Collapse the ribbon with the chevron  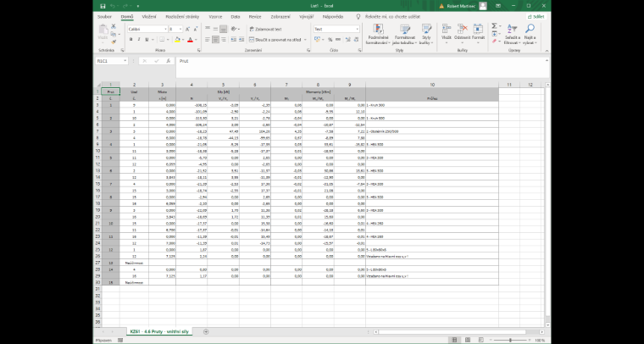click(547, 51)
